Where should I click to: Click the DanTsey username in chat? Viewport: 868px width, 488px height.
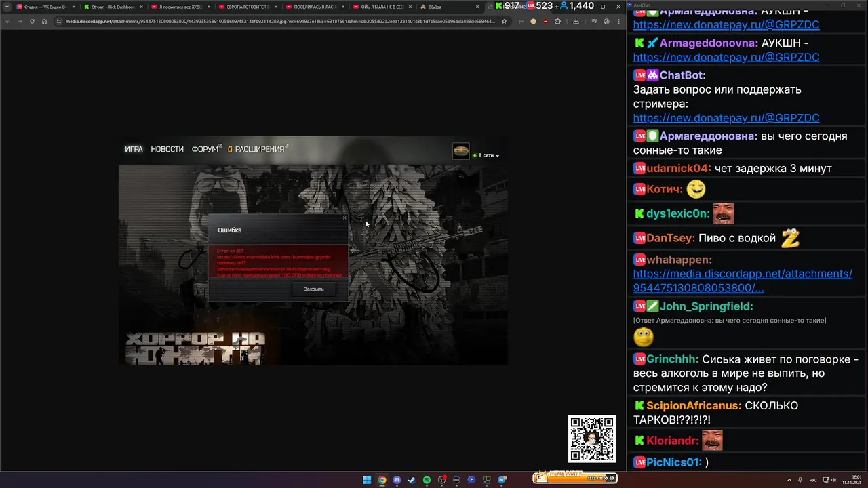[671, 239]
